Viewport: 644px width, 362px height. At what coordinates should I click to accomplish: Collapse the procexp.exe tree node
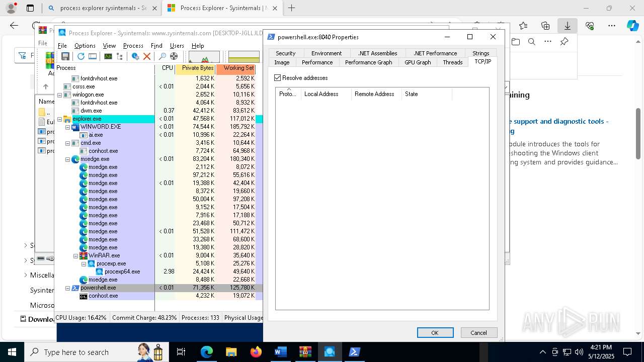(84, 263)
